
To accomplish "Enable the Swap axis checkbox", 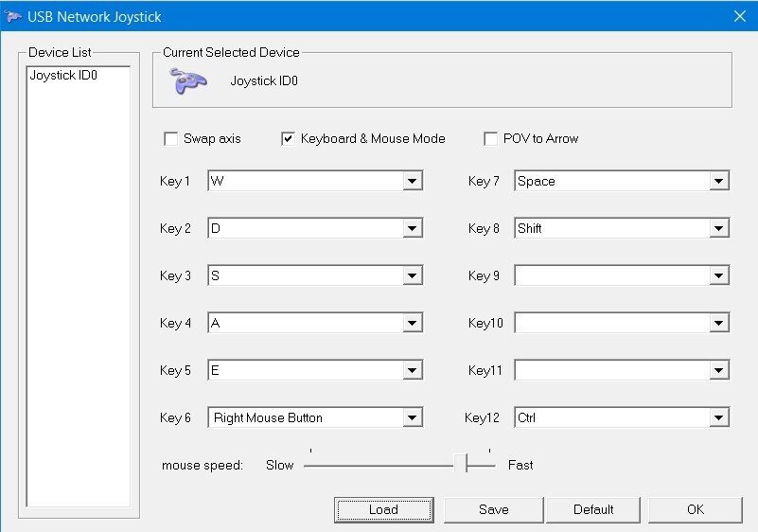I will click(171, 139).
